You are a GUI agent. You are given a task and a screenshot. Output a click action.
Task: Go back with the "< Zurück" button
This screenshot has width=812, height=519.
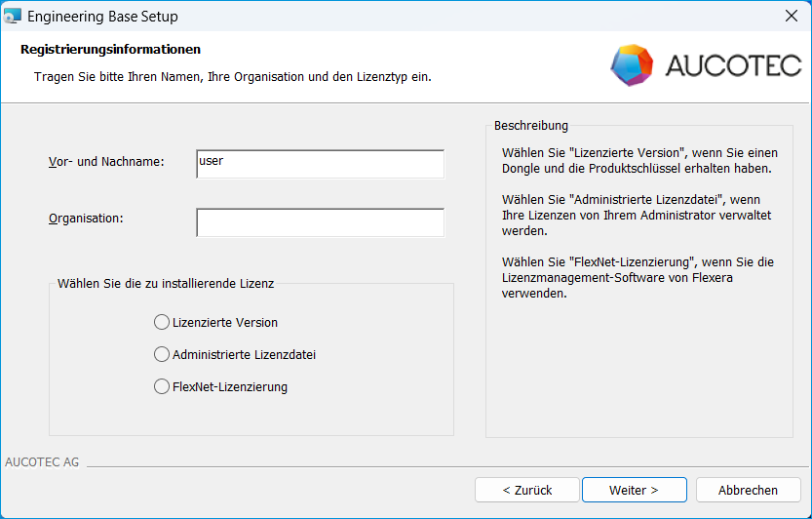click(527, 490)
